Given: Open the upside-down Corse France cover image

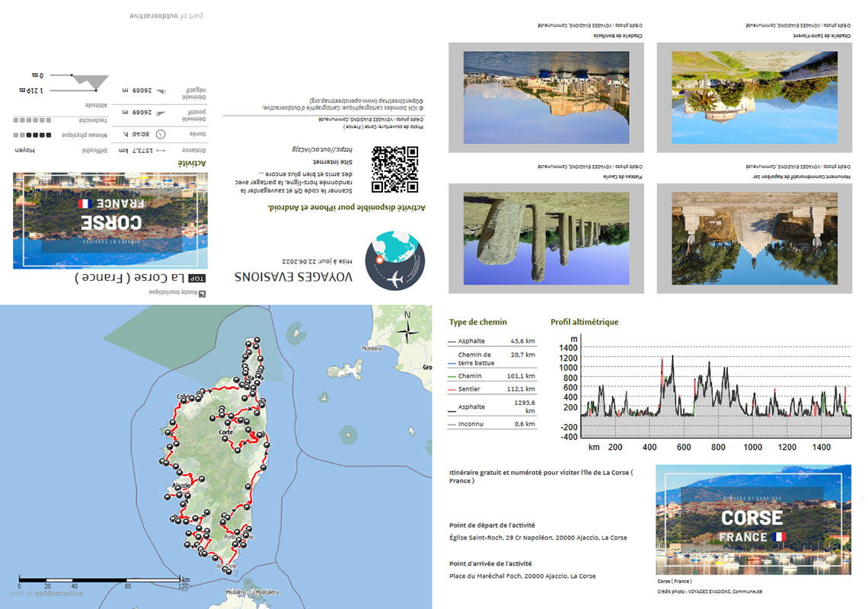Looking at the screenshot, I should point(110,220).
